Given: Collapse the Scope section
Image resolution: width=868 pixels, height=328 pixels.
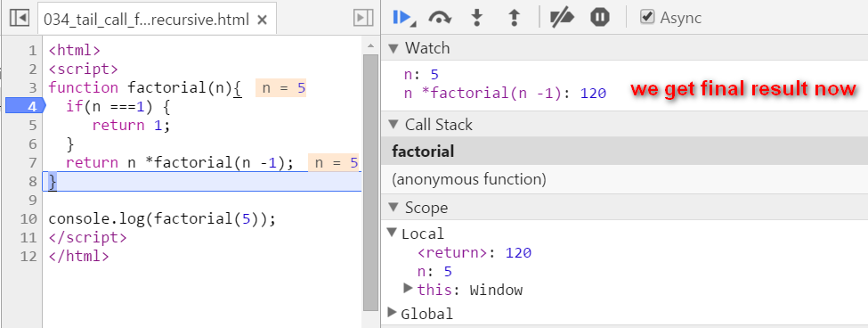Looking at the screenshot, I should [393, 208].
